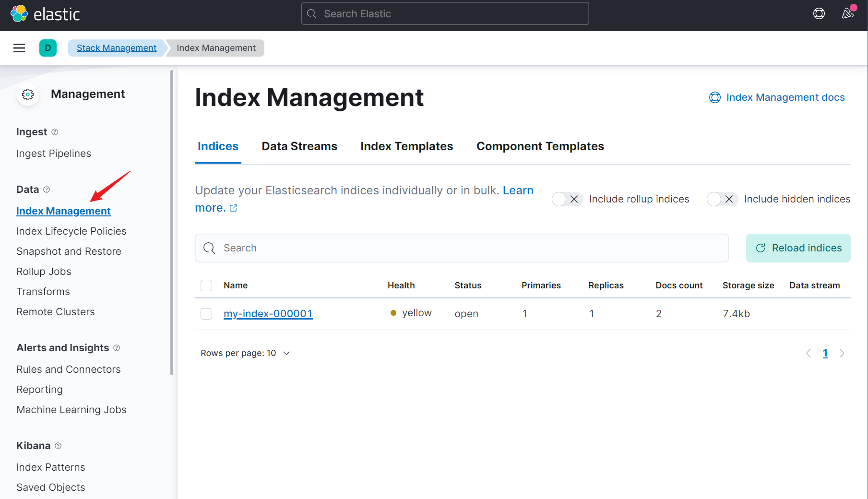Open Index Lifecycle Policies in sidebar
This screenshot has height=499, width=868.
[x=71, y=231]
